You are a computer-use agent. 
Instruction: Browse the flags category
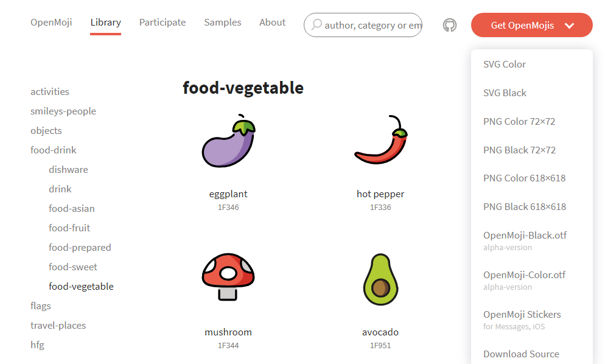click(x=41, y=306)
